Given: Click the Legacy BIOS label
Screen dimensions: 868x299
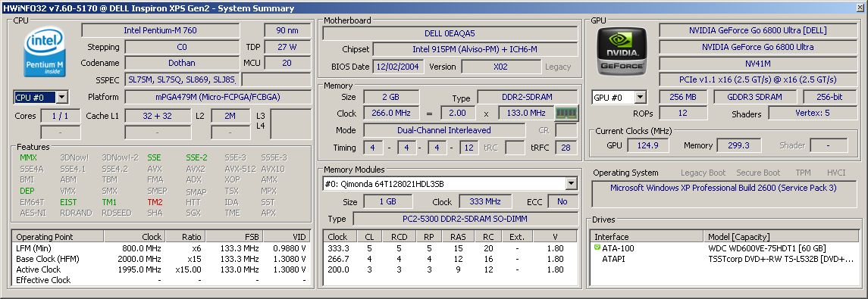Looking at the screenshot, I should coord(558,67).
